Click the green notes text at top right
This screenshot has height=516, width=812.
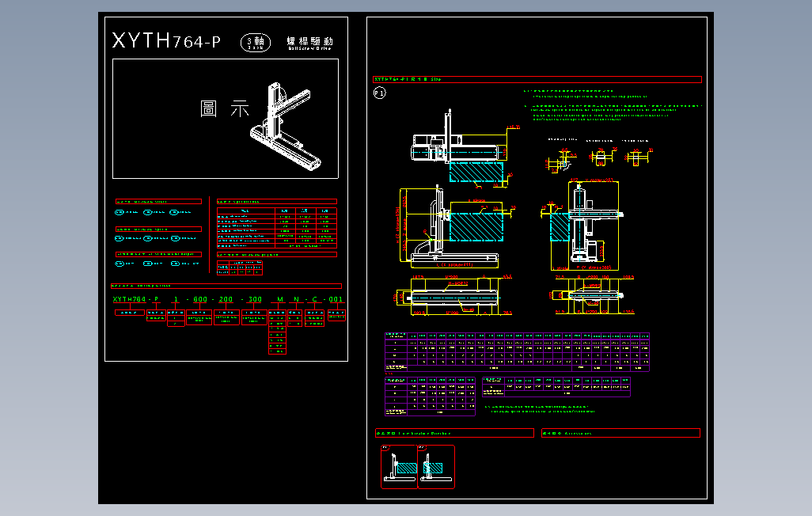(x=613, y=105)
